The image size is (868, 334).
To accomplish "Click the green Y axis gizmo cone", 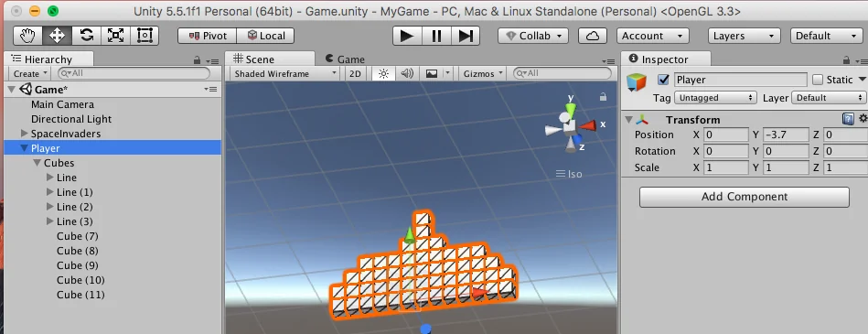I will [571, 109].
